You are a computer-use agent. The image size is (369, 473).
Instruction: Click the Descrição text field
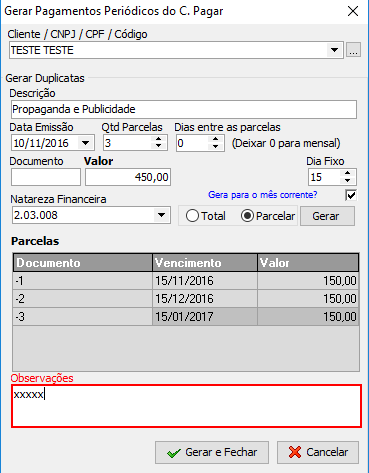point(184,109)
